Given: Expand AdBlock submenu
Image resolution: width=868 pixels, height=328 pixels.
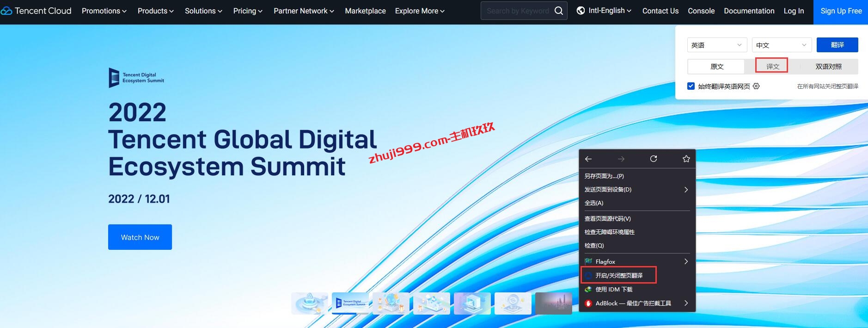Looking at the screenshot, I should [637, 303].
